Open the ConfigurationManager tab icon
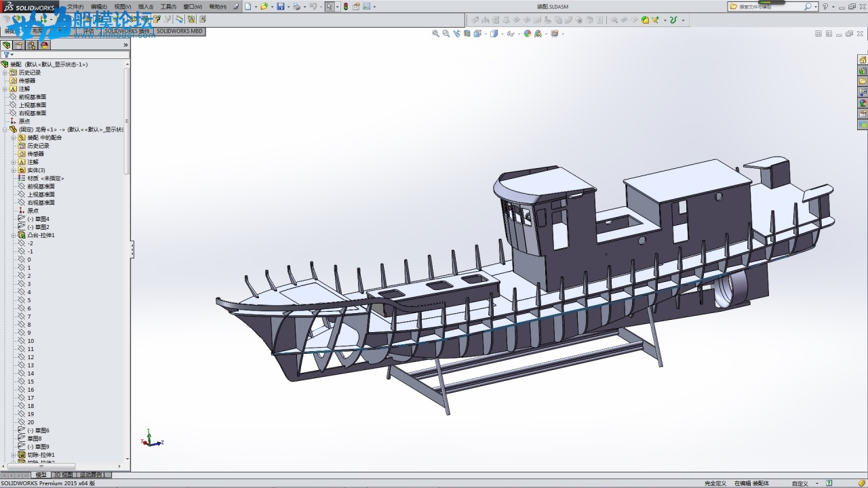The image size is (868, 488). [32, 45]
